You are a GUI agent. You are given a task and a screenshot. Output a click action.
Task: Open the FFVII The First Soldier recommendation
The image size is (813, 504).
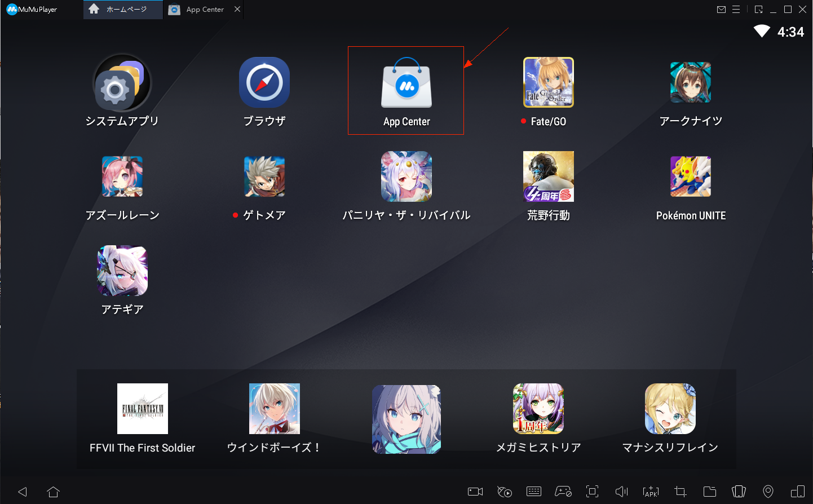143,409
